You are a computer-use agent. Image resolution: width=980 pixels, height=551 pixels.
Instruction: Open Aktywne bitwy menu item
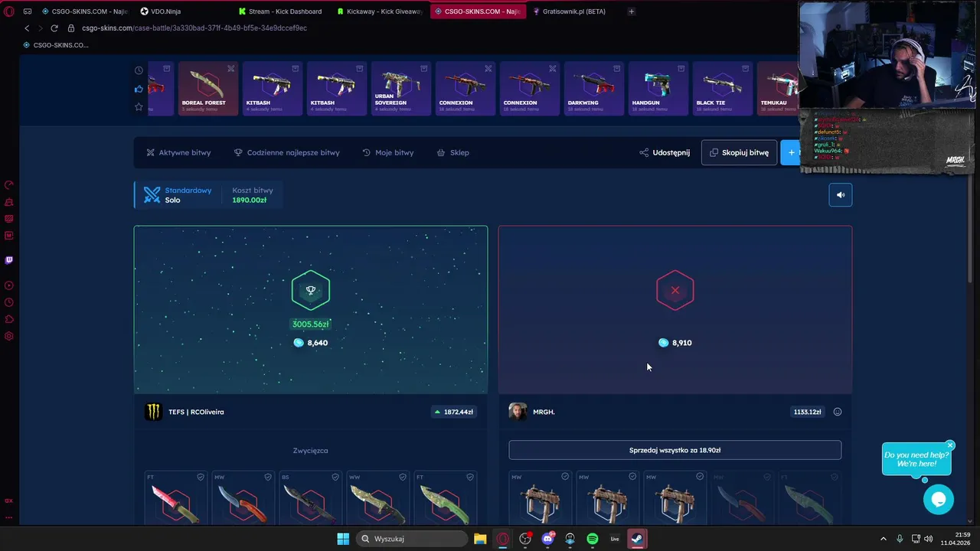pos(178,152)
